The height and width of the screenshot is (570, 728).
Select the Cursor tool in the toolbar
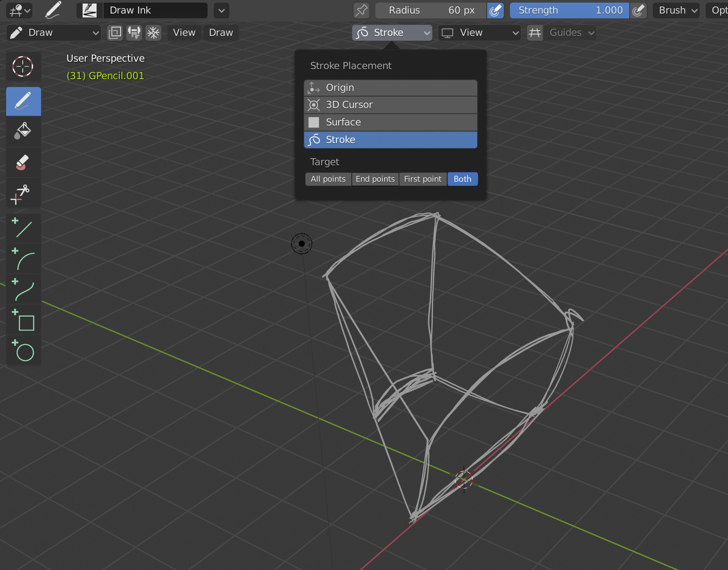click(x=23, y=66)
